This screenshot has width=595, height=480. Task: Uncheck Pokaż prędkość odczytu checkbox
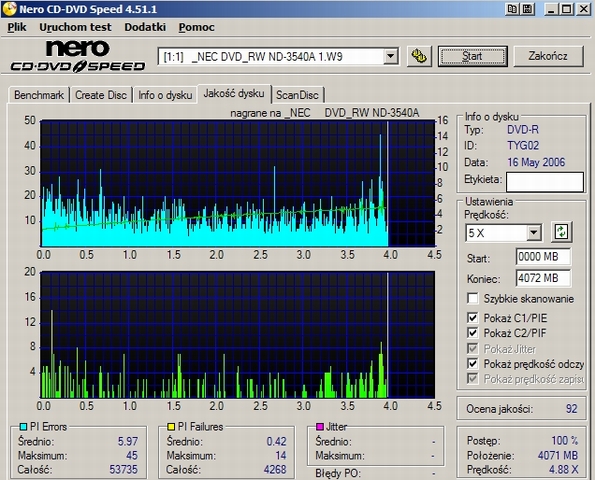pyautogui.click(x=472, y=364)
